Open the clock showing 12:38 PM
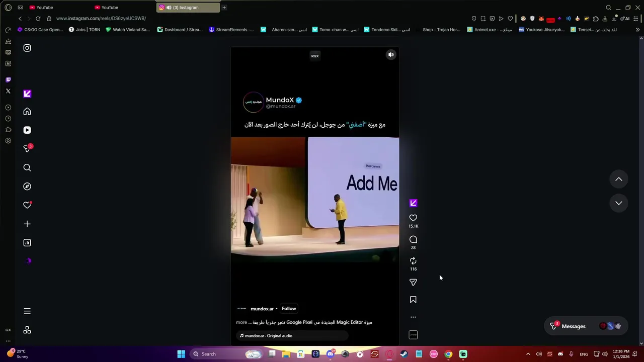644x362 pixels. 621,354
